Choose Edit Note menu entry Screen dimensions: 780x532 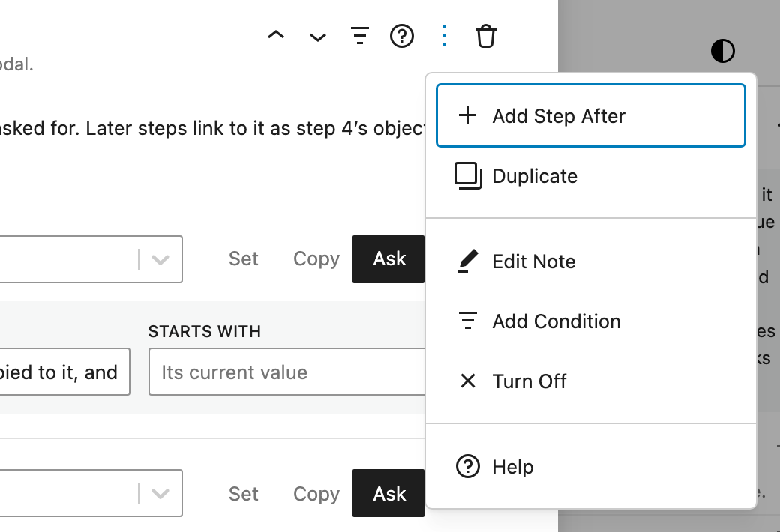pyautogui.click(x=590, y=262)
